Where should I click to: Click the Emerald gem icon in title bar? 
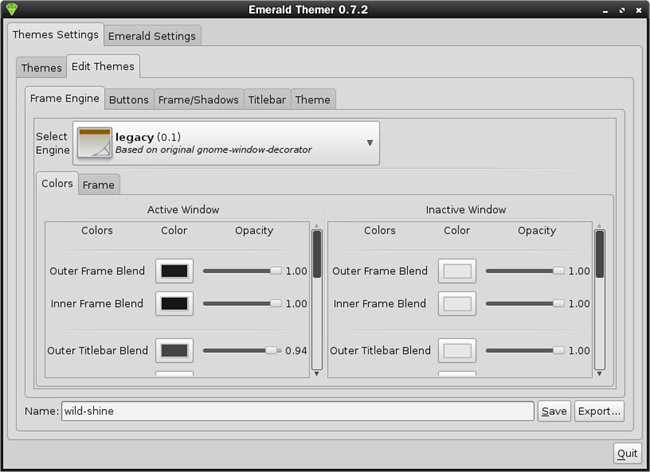click(x=12, y=9)
